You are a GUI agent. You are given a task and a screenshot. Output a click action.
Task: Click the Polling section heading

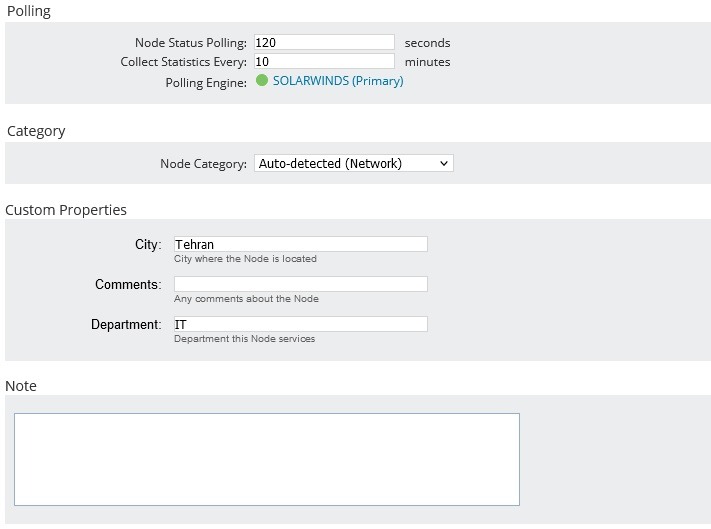pos(28,11)
